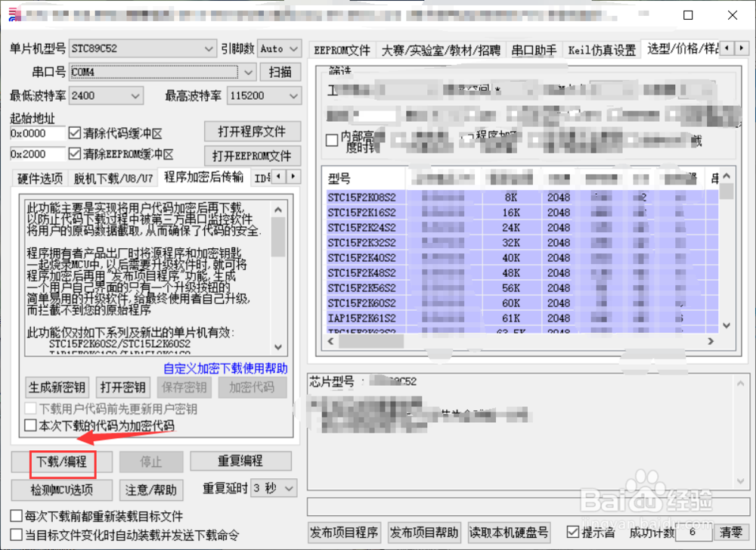Open the 大赛/实验室/教材/招聘 tab
This screenshot has height=550, width=756.
click(x=441, y=50)
